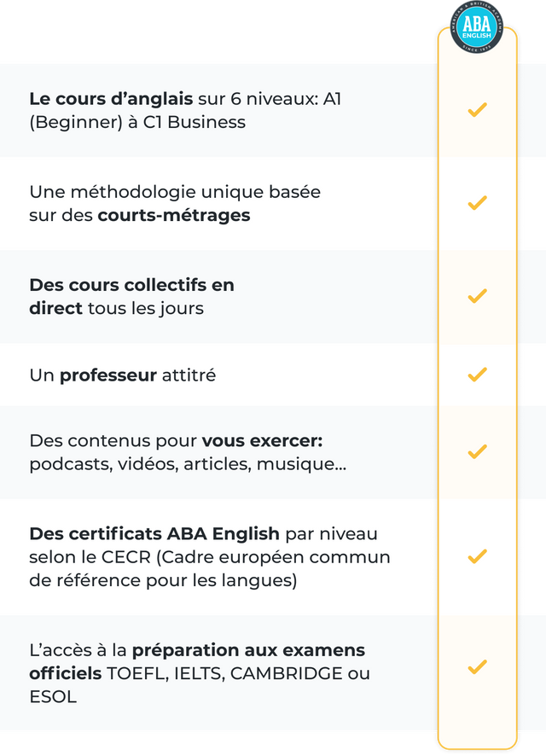
Task: Click checkmark for podcasts and videos content
Action: (x=477, y=451)
